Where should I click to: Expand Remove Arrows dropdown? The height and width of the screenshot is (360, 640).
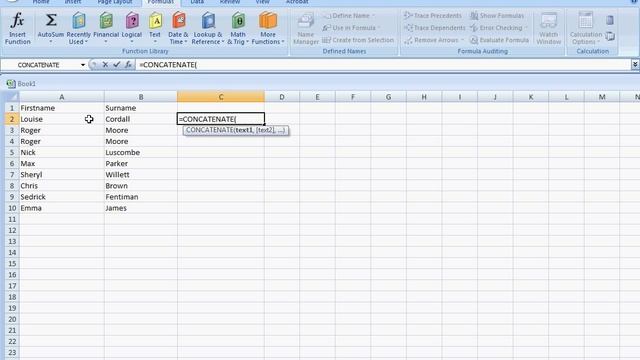pyautogui.click(x=462, y=40)
